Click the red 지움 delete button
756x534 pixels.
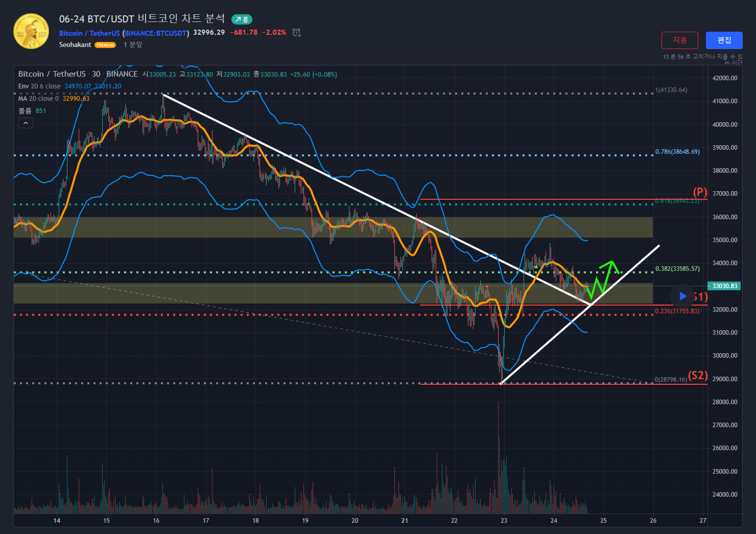(679, 40)
